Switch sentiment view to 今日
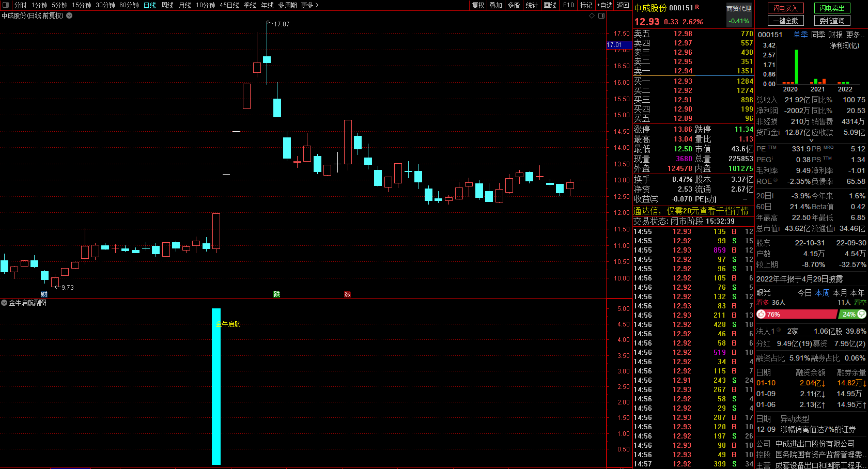This screenshot has height=469, width=868. [x=804, y=293]
